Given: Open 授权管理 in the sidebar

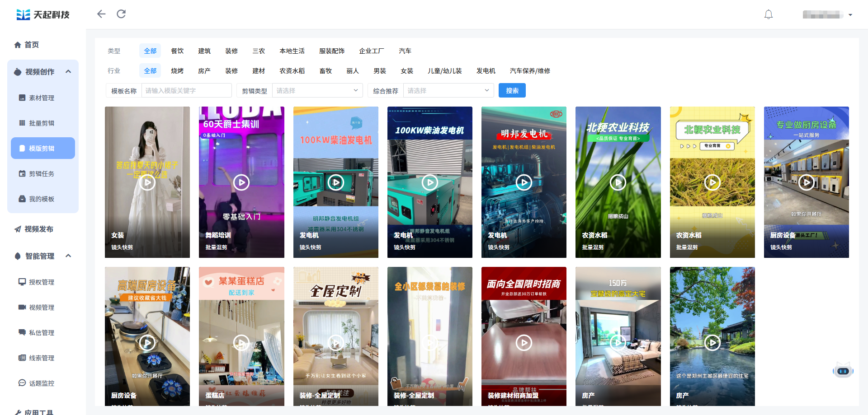Looking at the screenshot, I should pyautogui.click(x=42, y=282).
